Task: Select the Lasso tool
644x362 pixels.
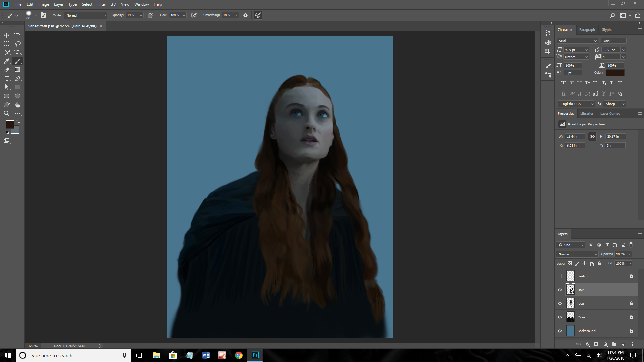Action: [x=18, y=44]
